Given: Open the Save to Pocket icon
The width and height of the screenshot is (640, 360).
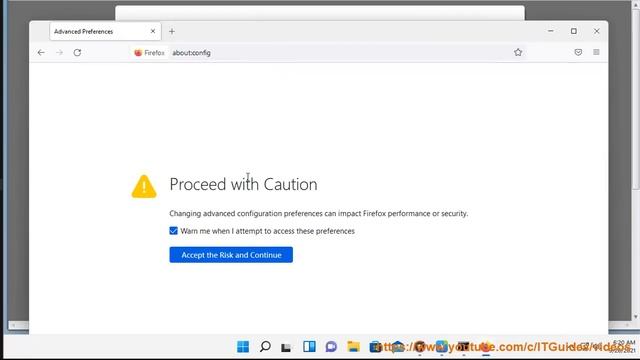Looking at the screenshot, I should [x=578, y=52].
